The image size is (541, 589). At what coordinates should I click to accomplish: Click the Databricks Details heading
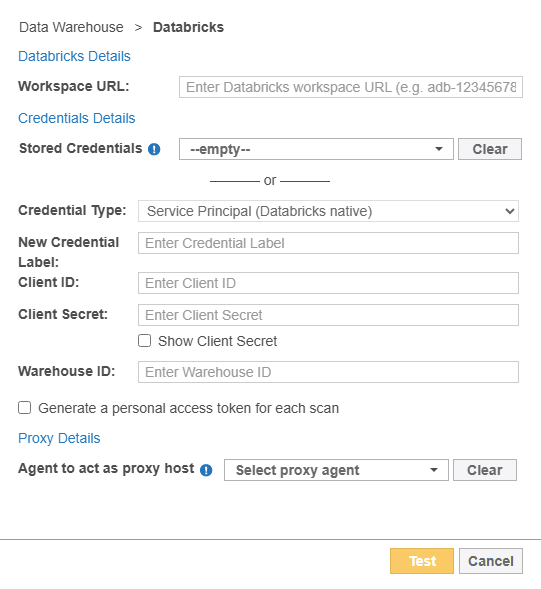coord(74,56)
